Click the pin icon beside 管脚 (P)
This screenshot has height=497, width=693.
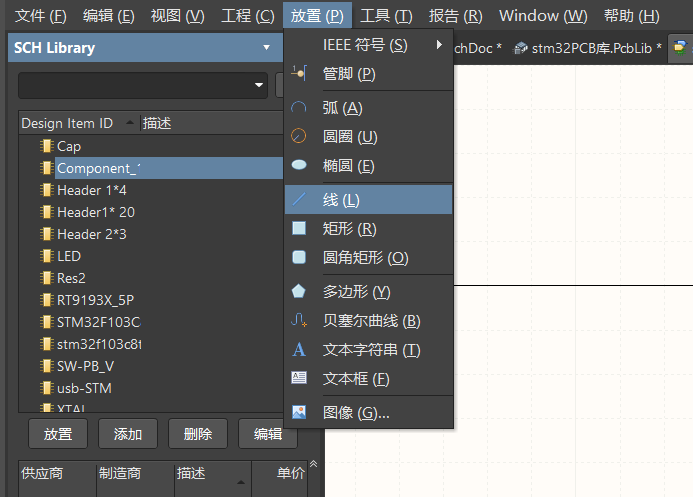[299, 73]
